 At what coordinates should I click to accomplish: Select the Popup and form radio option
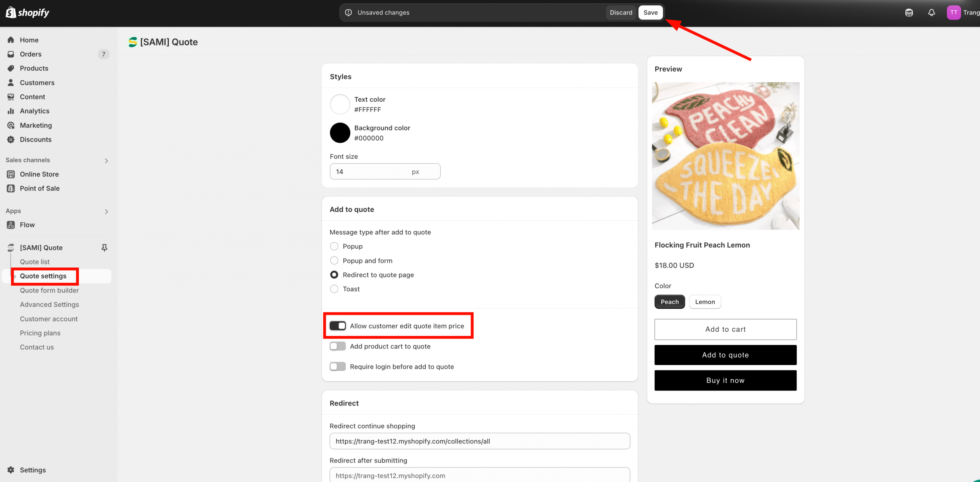pos(334,261)
